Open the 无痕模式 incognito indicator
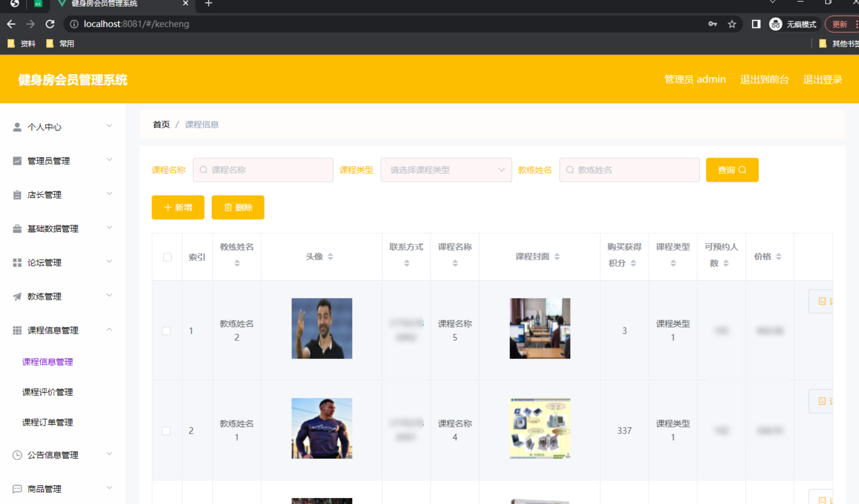Screen dimensions: 859x504 [x=793, y=24]
